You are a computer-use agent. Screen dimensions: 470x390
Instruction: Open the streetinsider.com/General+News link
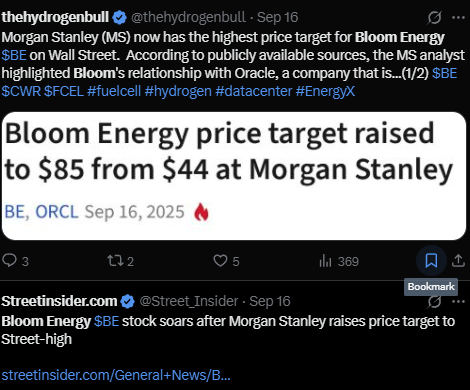coord(116,375)
